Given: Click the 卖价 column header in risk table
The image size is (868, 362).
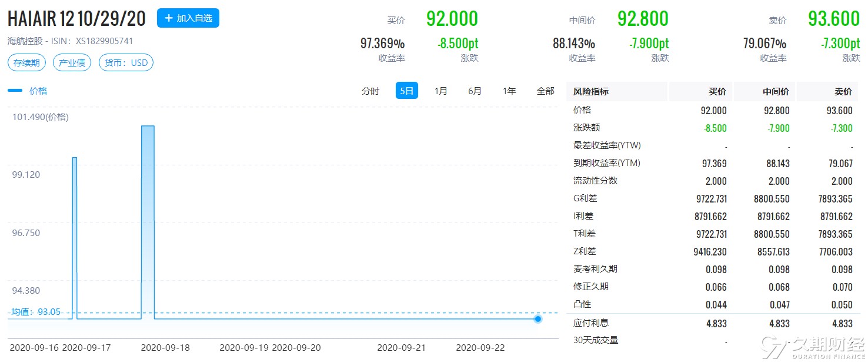Looking at the screenshot, I should click(x=843, y=92).
